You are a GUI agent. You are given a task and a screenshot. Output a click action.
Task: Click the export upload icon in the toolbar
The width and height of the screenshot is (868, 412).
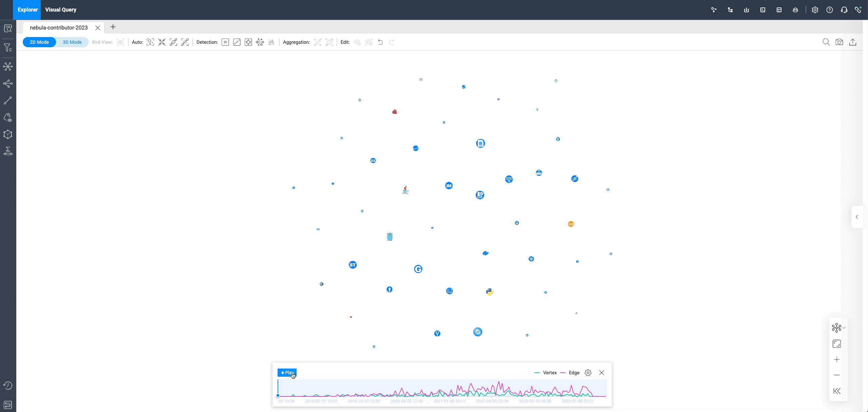[852, 42]
